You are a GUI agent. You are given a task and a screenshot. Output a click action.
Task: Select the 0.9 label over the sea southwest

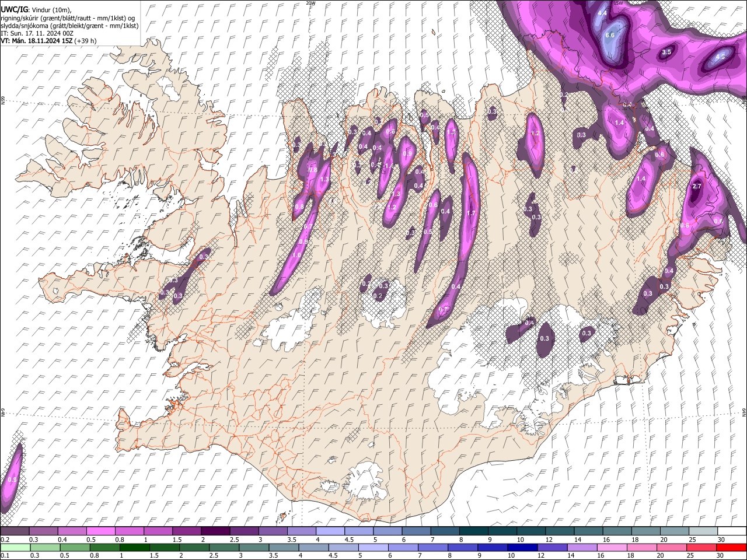pyautogui.click(x=12, y=480)
